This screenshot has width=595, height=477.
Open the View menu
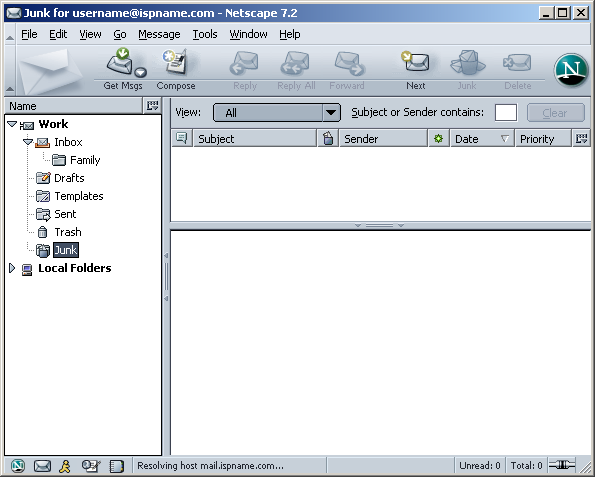point(90,34)
